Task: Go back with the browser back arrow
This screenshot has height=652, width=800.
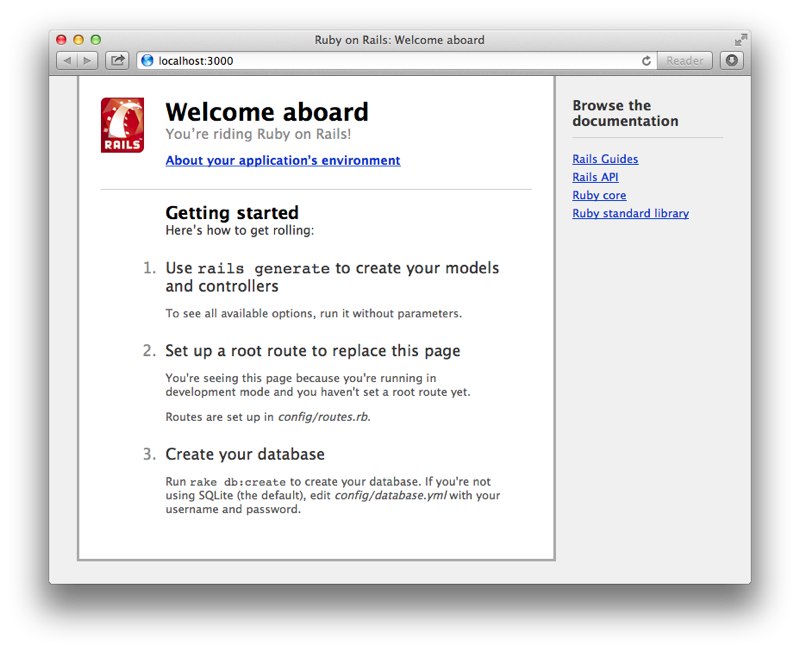Action: 67,61
